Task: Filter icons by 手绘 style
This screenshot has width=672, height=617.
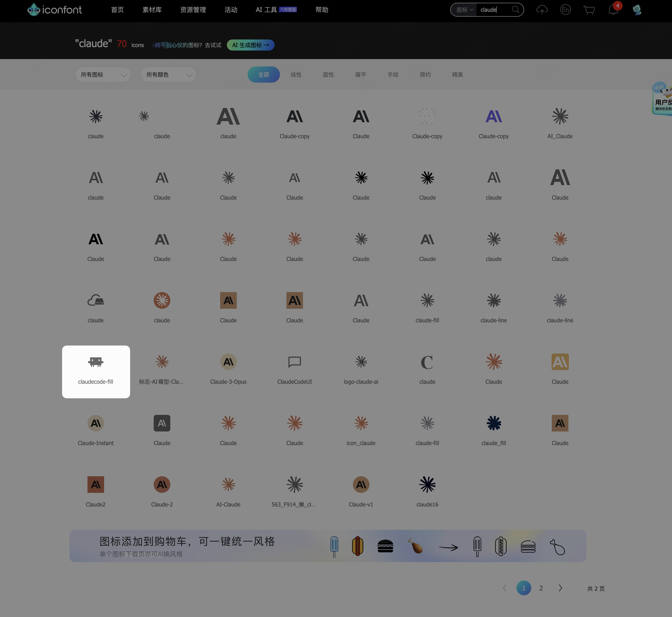Action: [x=393, y=75]
